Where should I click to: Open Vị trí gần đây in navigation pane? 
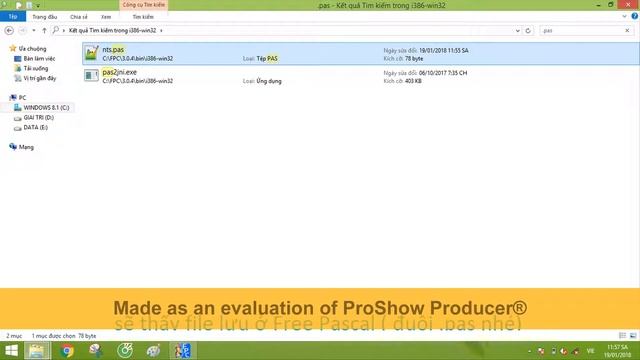coord(40,78)
